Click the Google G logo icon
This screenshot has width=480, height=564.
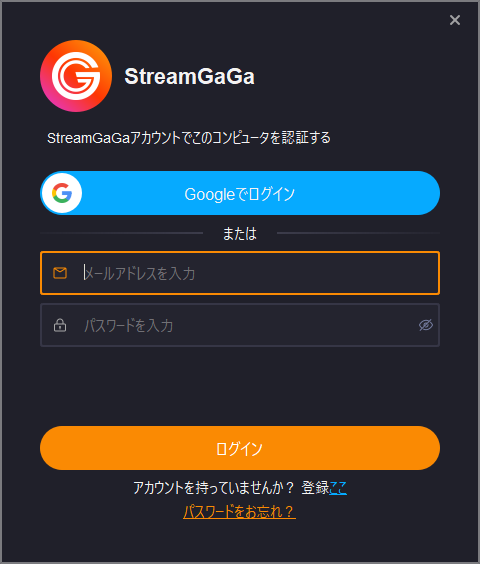pyautogui.click(x=62, y=193)
